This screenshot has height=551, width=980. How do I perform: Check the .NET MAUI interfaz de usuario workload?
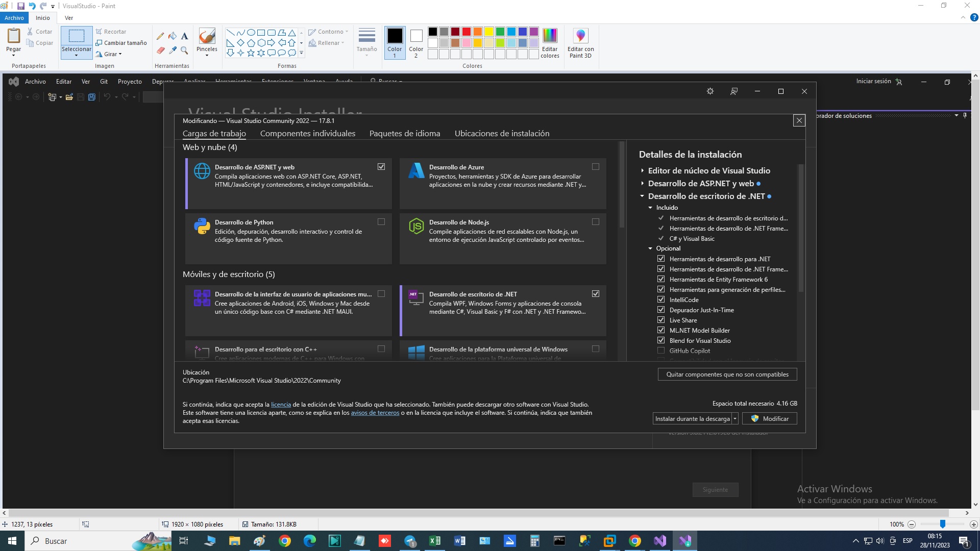381,294
